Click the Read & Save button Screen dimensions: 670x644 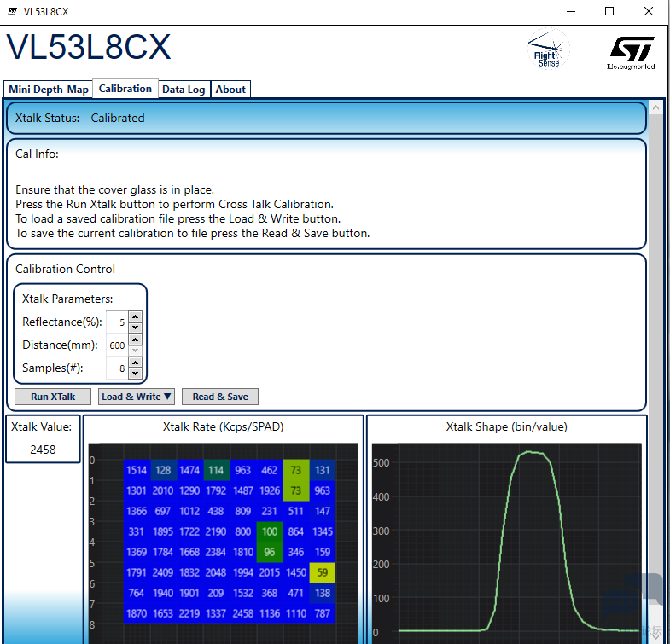click(220, 397)
